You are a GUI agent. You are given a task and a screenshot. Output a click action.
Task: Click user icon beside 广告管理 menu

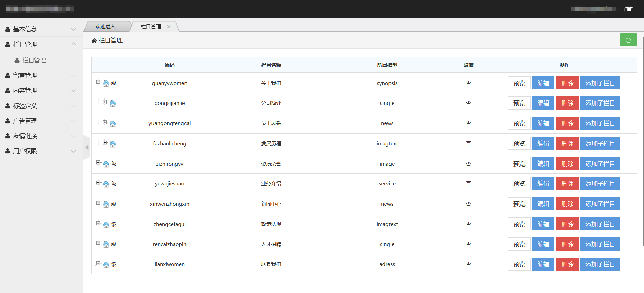8,121
